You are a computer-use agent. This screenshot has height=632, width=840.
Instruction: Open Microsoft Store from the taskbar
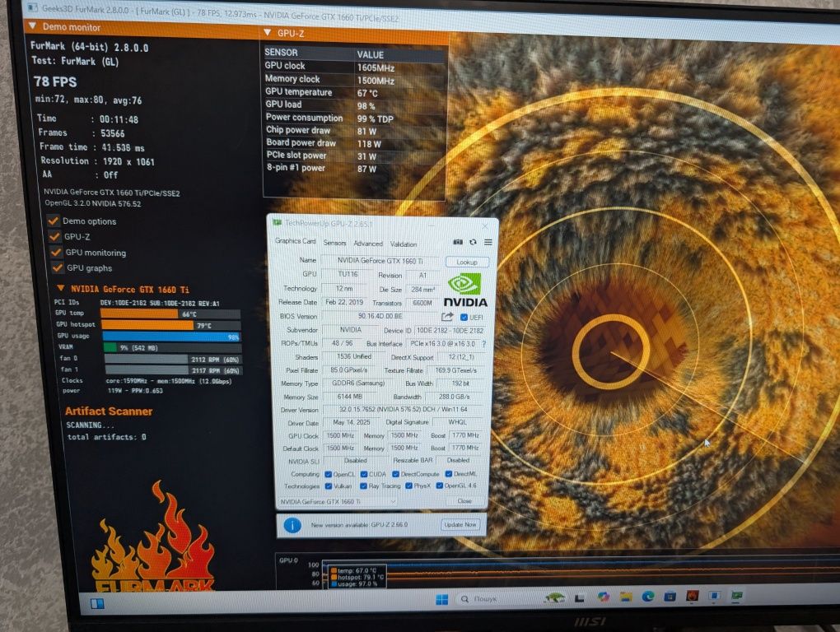(x=670, y=596)
